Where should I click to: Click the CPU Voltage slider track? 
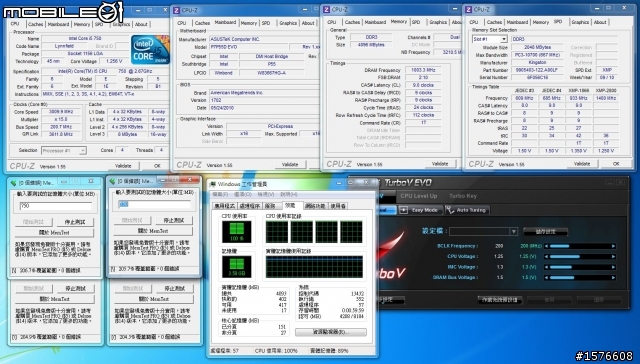coord(580,257)
